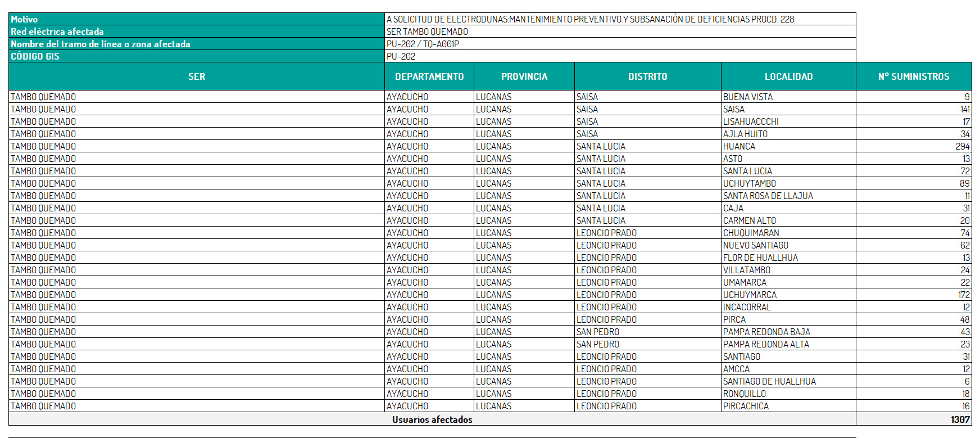Click the Nombre del tramo de línea label
Image resolution: width=980 pixels, height=438 pixels.
coord(197,44)
